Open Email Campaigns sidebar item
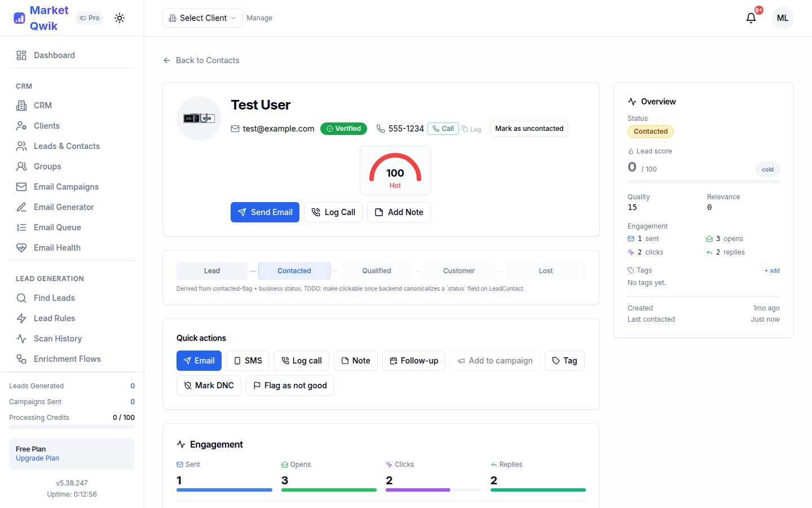The image size is (812, 508). click(72, 187)
